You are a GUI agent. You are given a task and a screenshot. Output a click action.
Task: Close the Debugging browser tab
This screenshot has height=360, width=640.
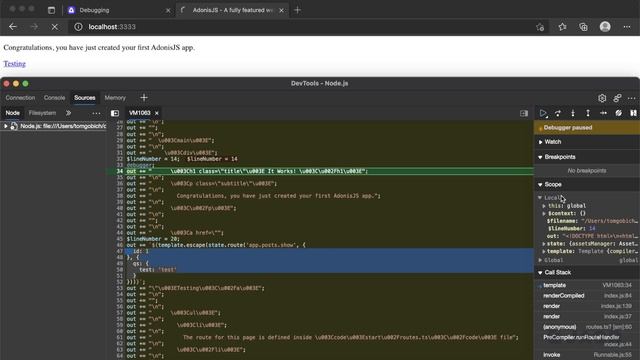pos(168,11)
